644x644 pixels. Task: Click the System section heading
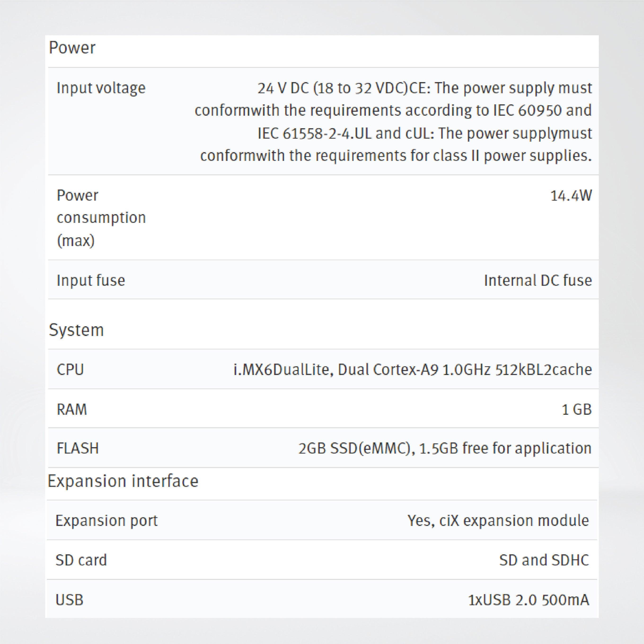click(76, 330)
